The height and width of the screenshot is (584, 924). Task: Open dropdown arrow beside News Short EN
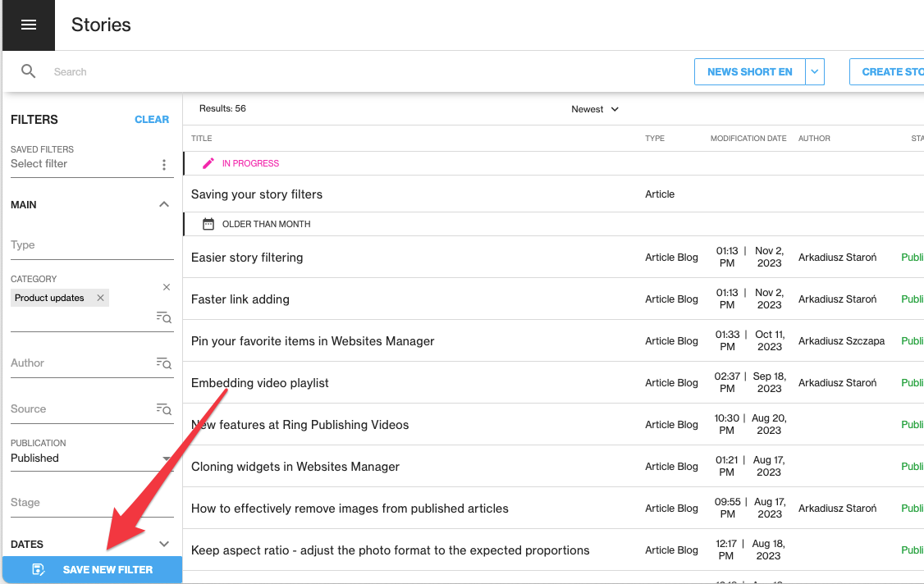pyautogui.click(x=815, y=72)
